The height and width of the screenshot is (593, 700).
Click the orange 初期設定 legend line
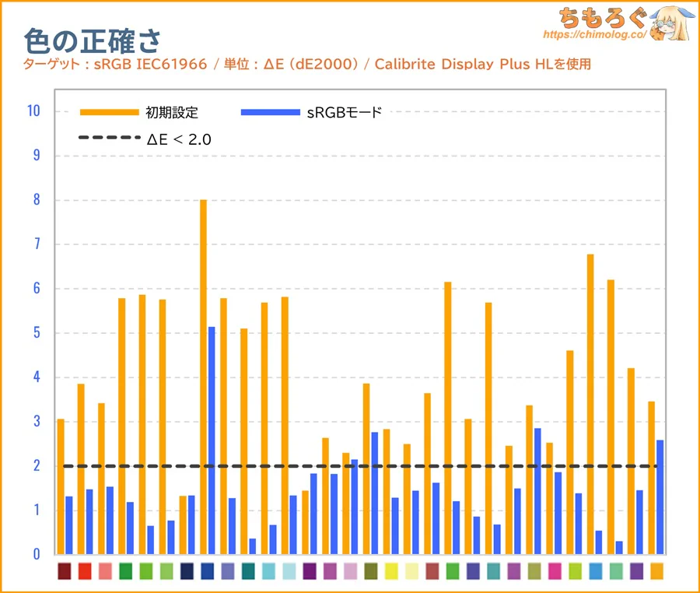click(110, 112)
